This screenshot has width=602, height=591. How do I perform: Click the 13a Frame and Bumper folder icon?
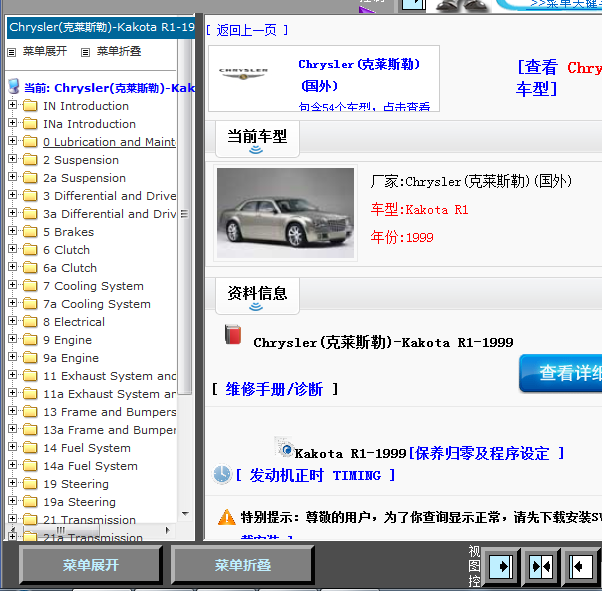point(30,430)
